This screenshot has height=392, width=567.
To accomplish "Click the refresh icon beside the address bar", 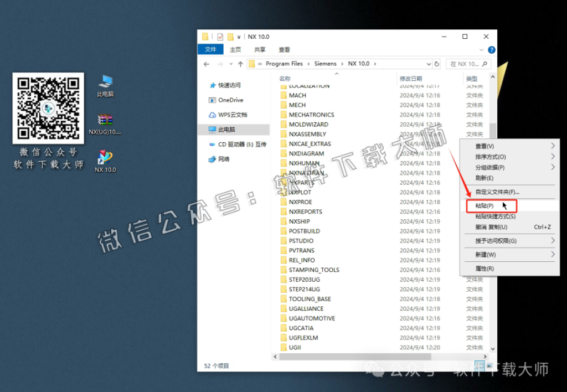I will [x=437, y=64].
